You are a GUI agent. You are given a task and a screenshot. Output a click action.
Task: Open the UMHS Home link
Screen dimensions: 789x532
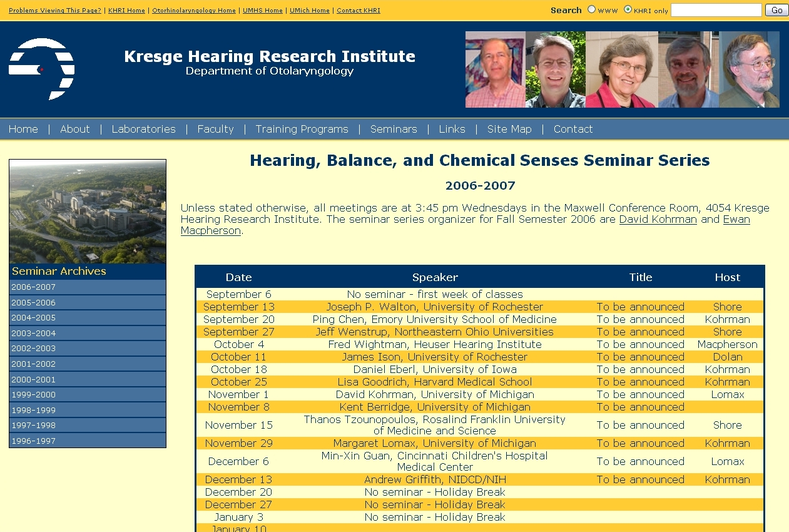pos(263,11)
